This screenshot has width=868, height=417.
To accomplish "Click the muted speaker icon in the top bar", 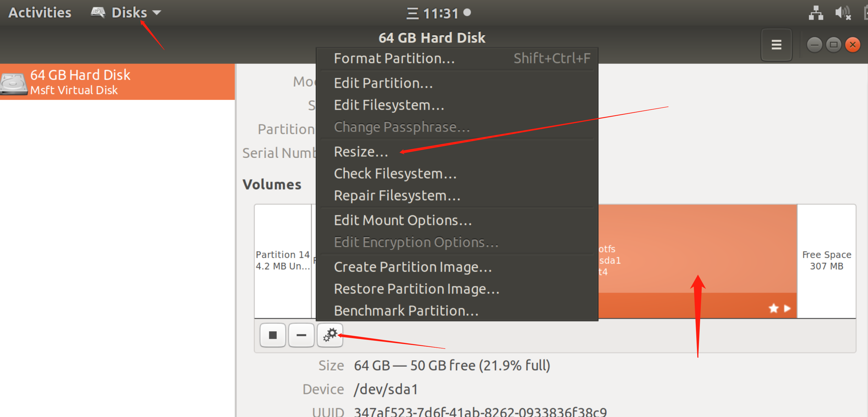I will pos(842,13).
